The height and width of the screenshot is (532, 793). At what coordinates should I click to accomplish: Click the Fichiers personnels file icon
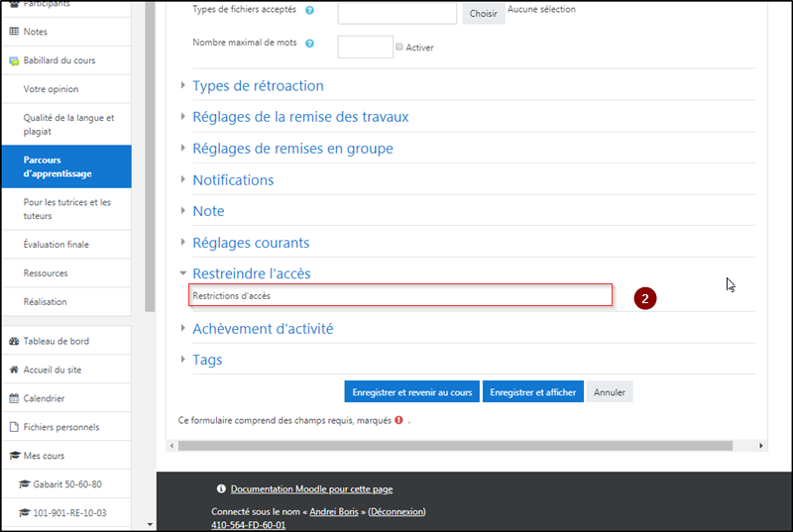(x=14, y=427)
